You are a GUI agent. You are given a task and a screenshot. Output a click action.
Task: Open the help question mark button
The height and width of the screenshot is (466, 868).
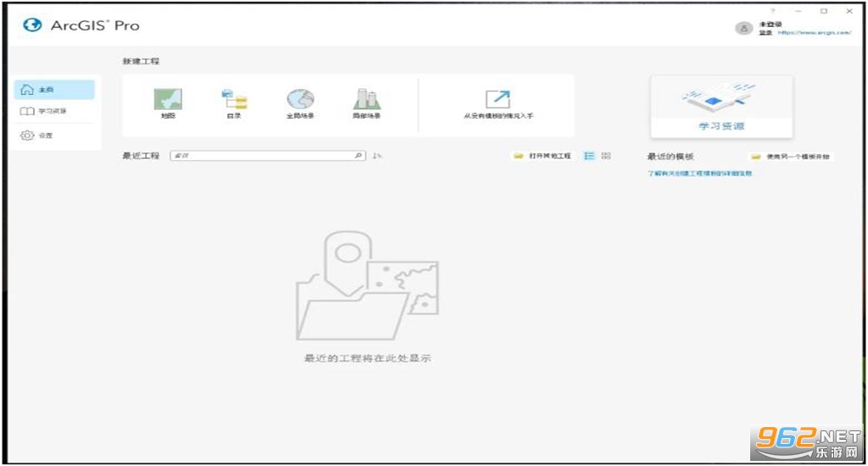click(772, 11)
